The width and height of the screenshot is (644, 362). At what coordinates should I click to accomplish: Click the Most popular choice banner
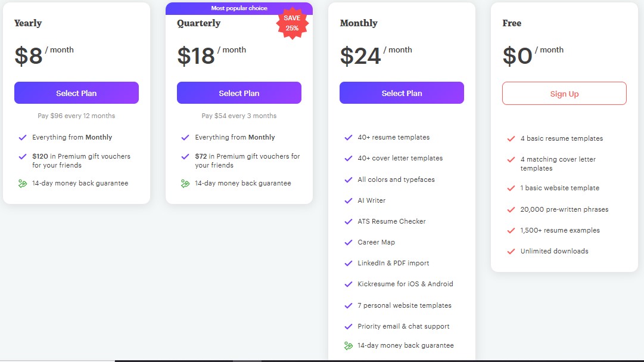238,8
